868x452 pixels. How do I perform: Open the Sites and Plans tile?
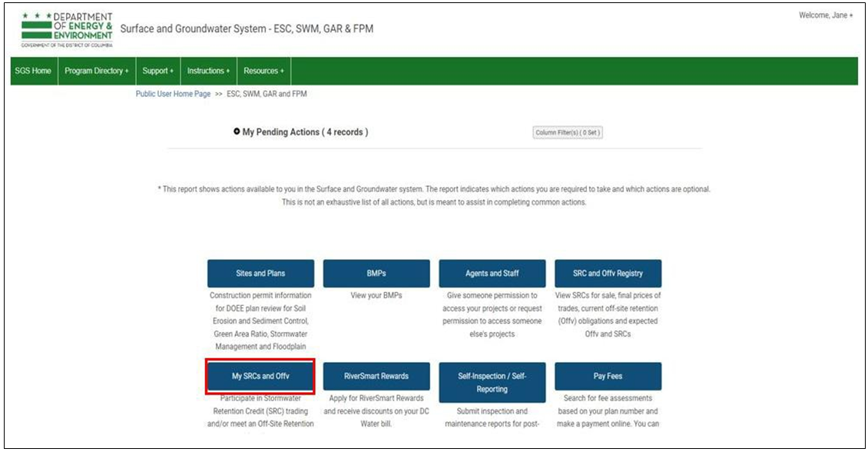point(260,273)
